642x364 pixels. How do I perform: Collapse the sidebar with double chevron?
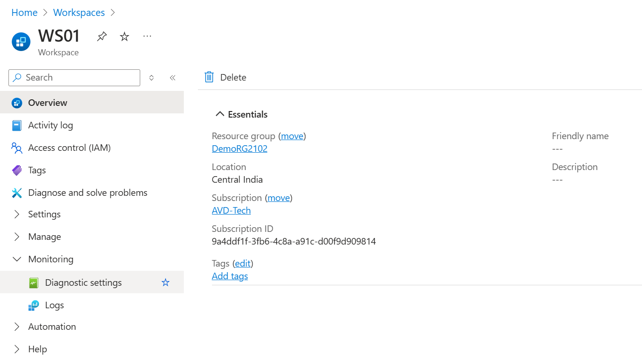coord(173,78)
